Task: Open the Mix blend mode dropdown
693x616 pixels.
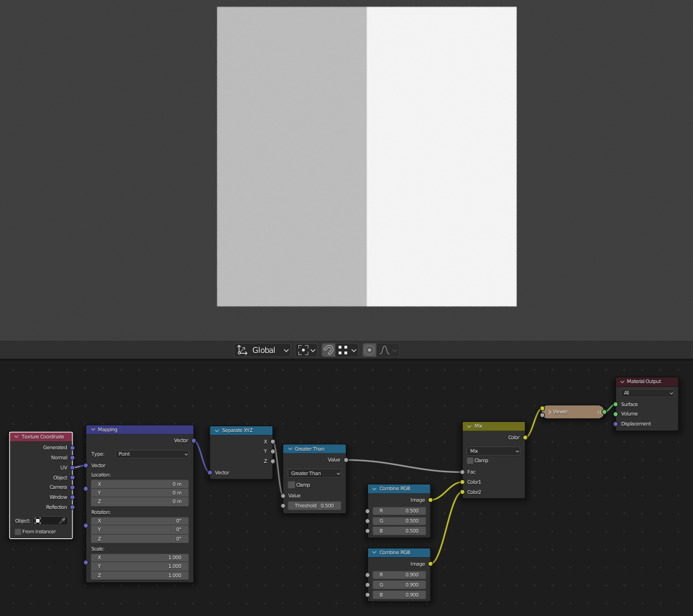Action: 493,451
